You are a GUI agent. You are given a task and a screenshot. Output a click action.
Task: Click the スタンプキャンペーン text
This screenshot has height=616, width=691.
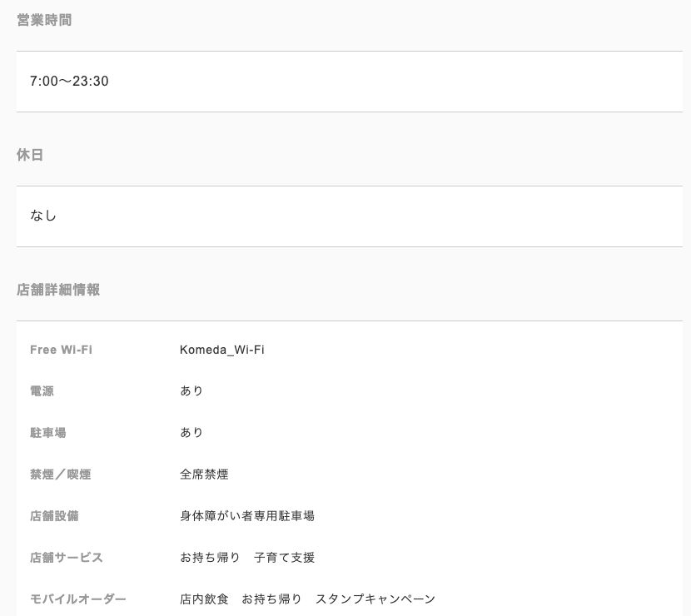(375, 599)
